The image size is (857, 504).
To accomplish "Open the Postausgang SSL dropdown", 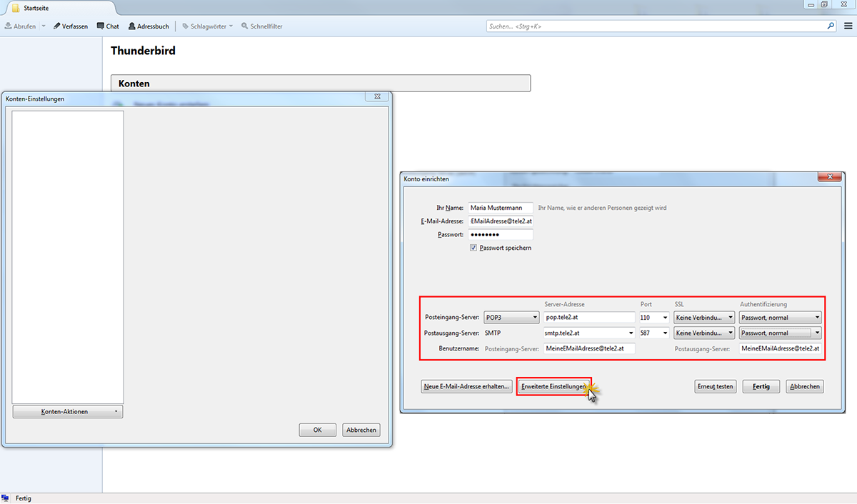I will point(704,333).
